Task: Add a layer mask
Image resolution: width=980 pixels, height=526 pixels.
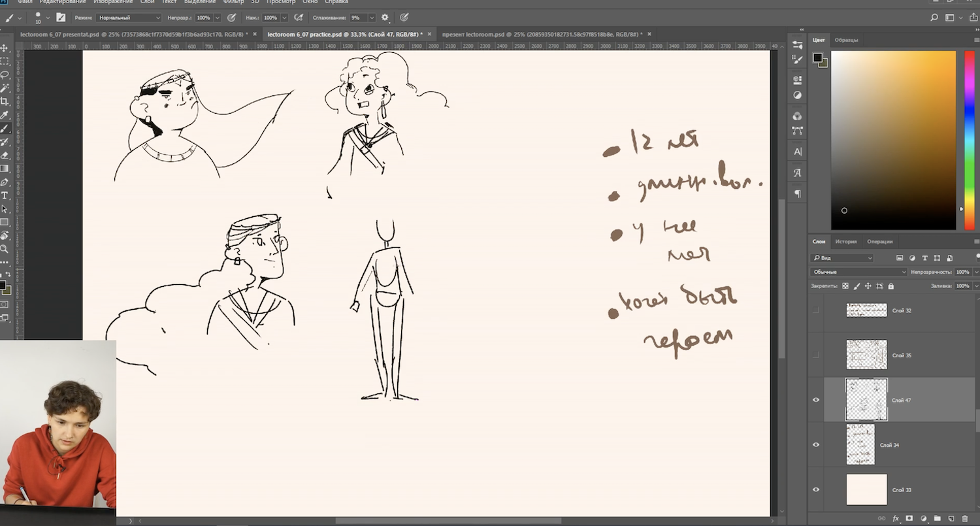Action: pyautogui.click(x=909, y=518)
